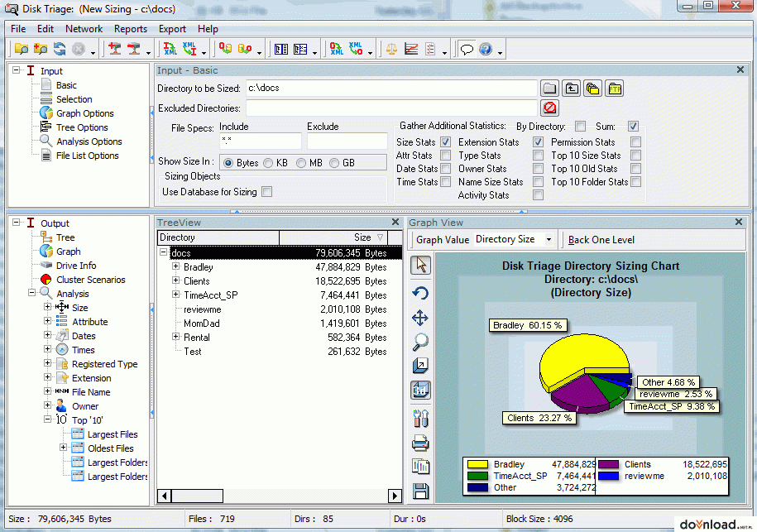This screenshot has height=532, width=757.
Task: Click the refresh sizing toolbar icon
Action: (x=60, y=49)
